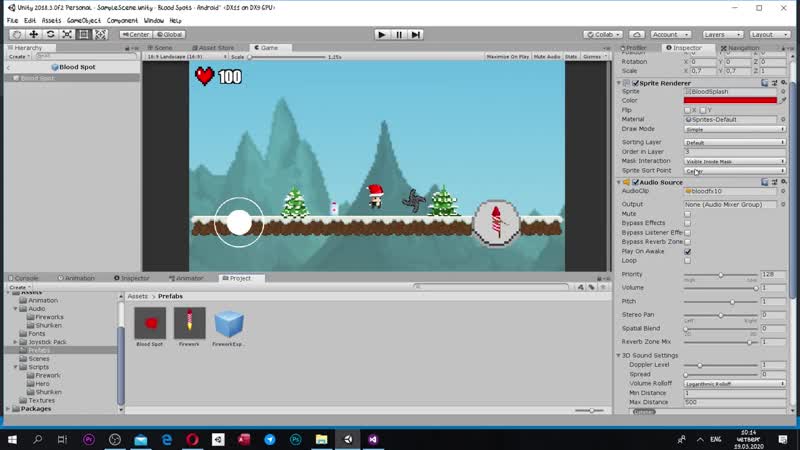Image resolution: width=800 pixels, height=450 pixels.
Task: Open Material object picker circle
Action: point(783,119)
